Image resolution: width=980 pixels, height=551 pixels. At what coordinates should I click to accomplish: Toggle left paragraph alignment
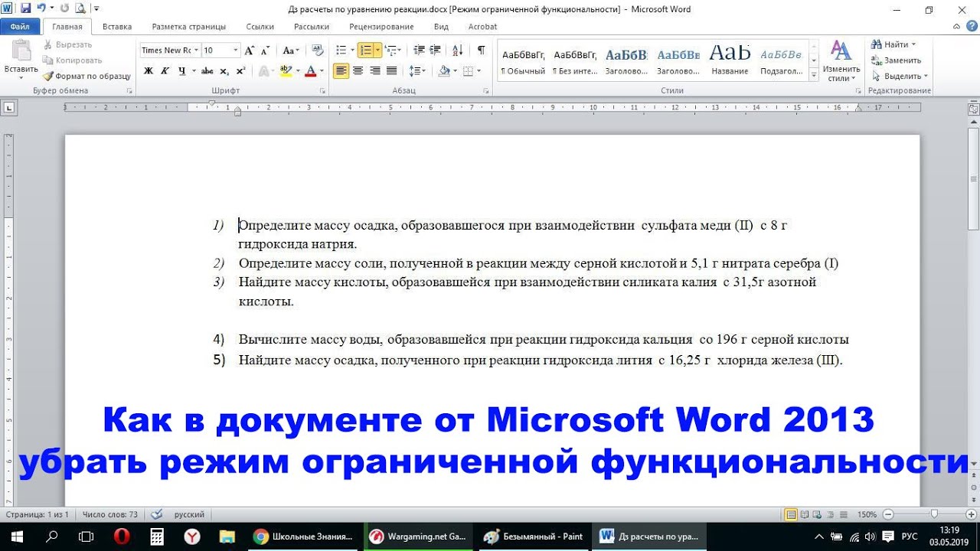coord(341,71)
